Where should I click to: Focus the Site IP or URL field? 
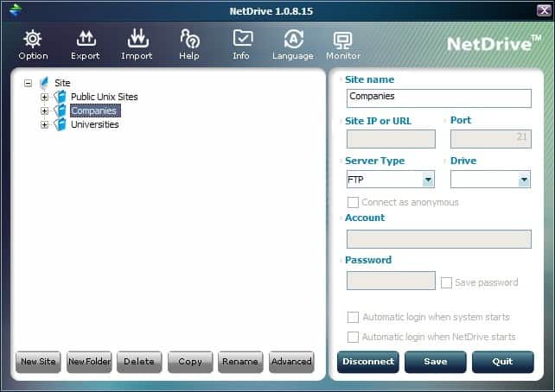pyautogui.click(x=391, y=139)
